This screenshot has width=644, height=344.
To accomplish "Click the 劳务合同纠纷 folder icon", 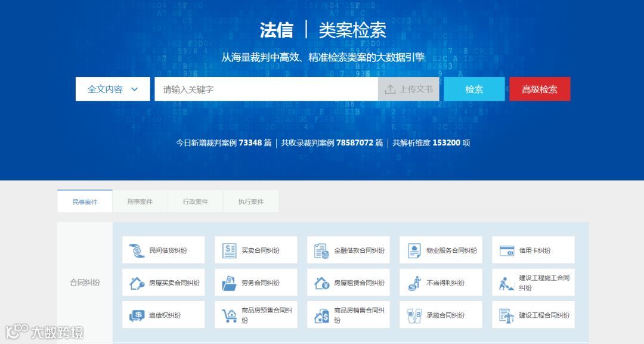I will point(229,283).
